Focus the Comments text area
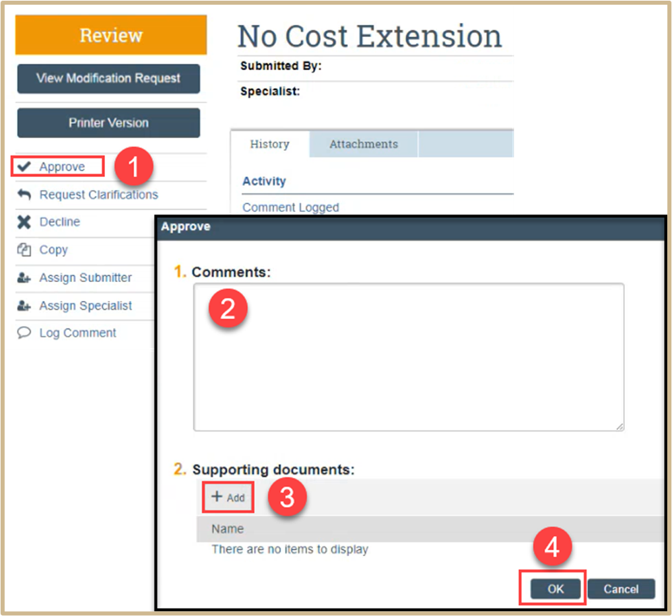 (409, 357)
